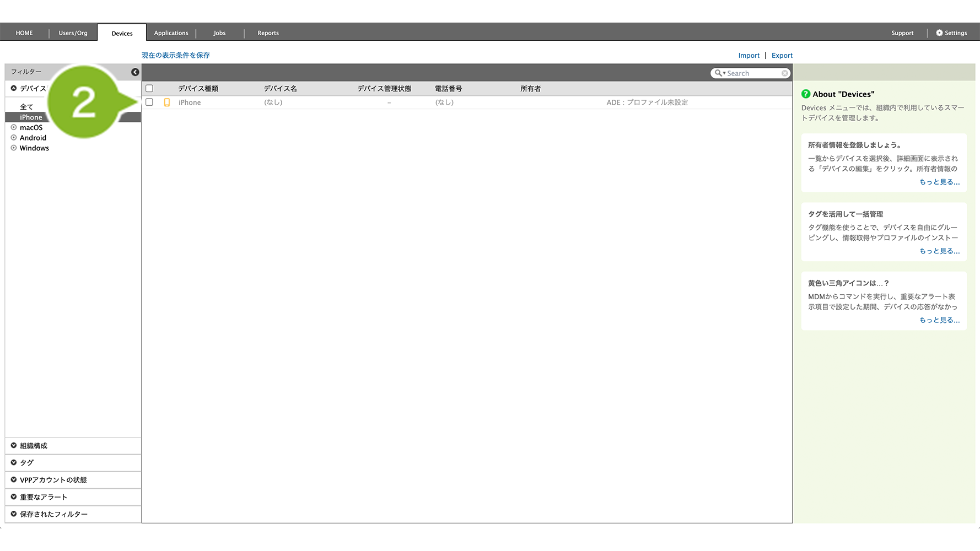
Task: Clear the search field with X icon
Action: [784, 73]
